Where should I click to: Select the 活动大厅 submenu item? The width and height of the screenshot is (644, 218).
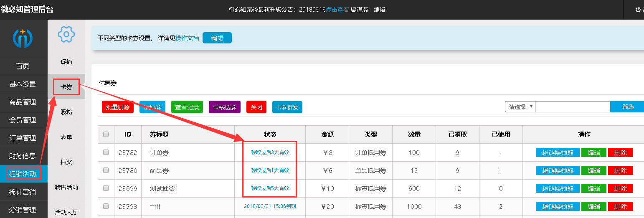coord(66,212)
